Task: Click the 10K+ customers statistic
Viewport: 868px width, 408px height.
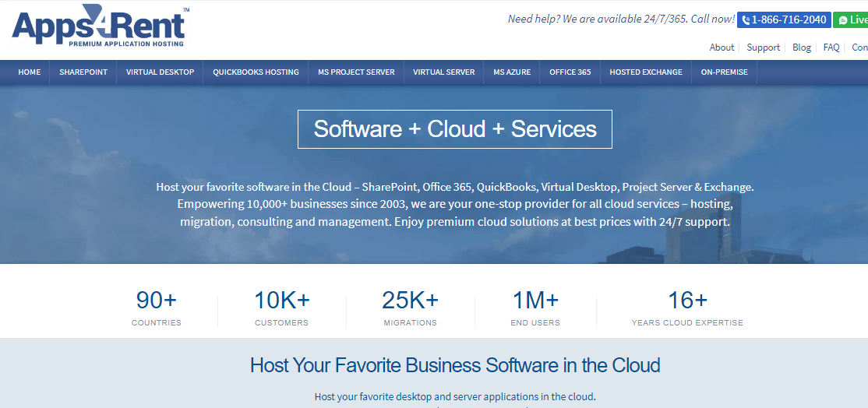Action: coord(282,308)
